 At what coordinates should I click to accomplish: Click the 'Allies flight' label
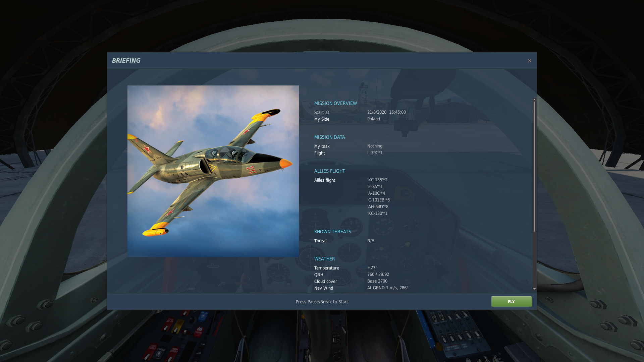tap(325, 180)
